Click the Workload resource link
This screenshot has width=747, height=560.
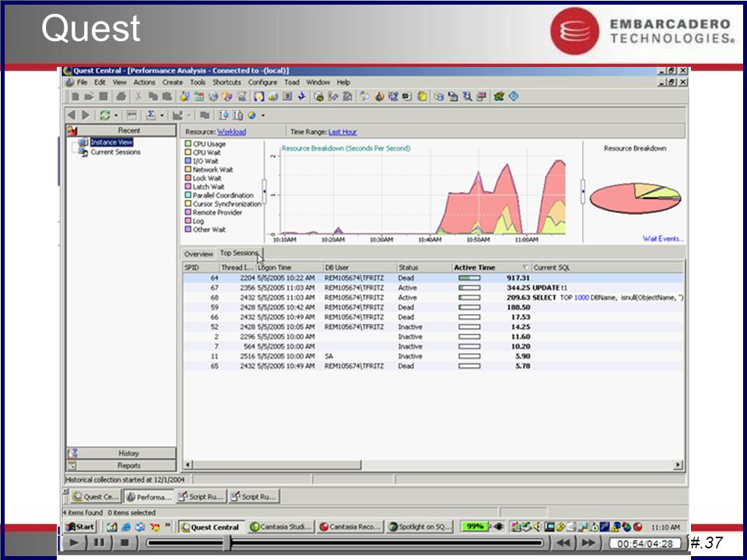pyautogui.click(x=232, y=132)
